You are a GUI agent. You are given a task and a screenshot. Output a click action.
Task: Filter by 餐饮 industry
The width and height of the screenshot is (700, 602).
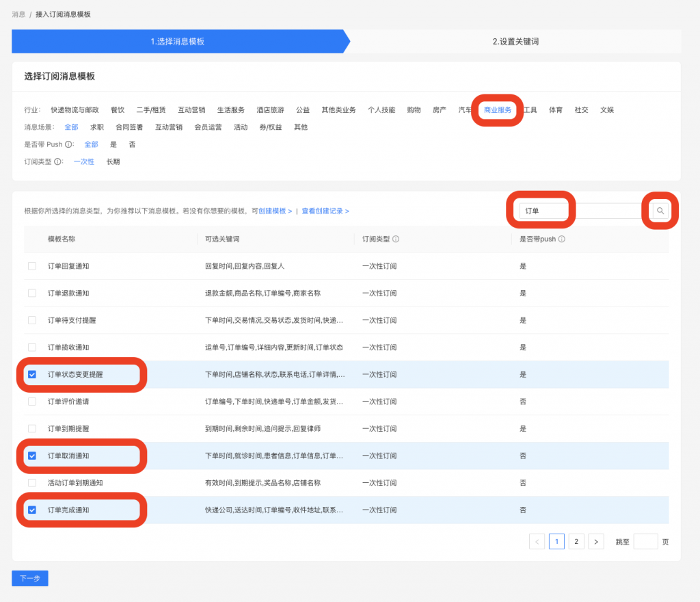[118, 110]
